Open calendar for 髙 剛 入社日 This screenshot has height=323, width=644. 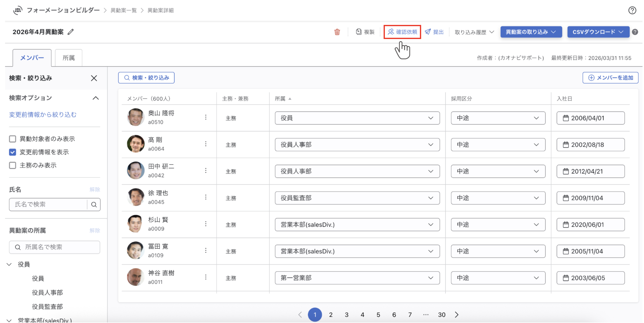[566, 145]
